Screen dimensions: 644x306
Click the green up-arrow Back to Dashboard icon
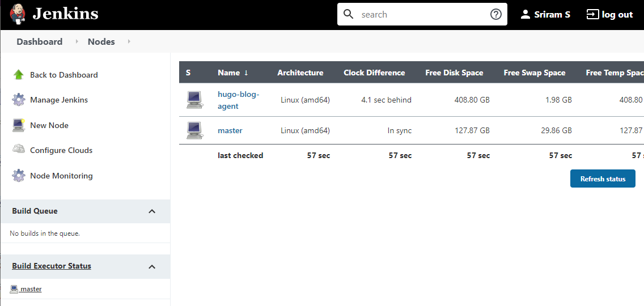tap(19, 75)
